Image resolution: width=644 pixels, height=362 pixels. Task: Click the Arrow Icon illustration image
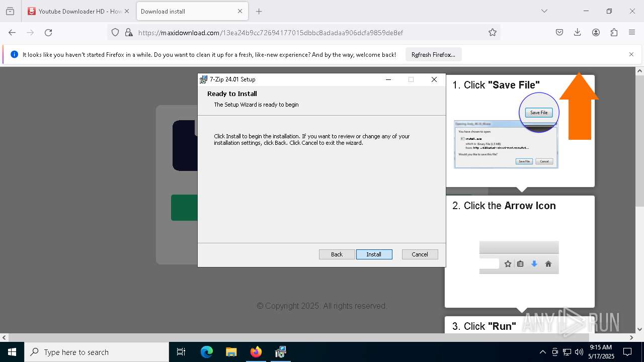(x=519, y=257)
